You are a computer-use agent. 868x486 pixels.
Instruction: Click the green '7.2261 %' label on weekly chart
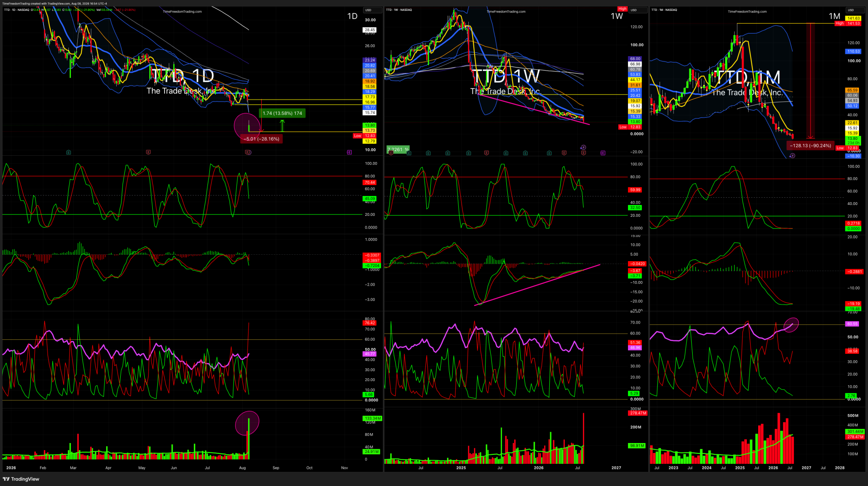(398, 150)
